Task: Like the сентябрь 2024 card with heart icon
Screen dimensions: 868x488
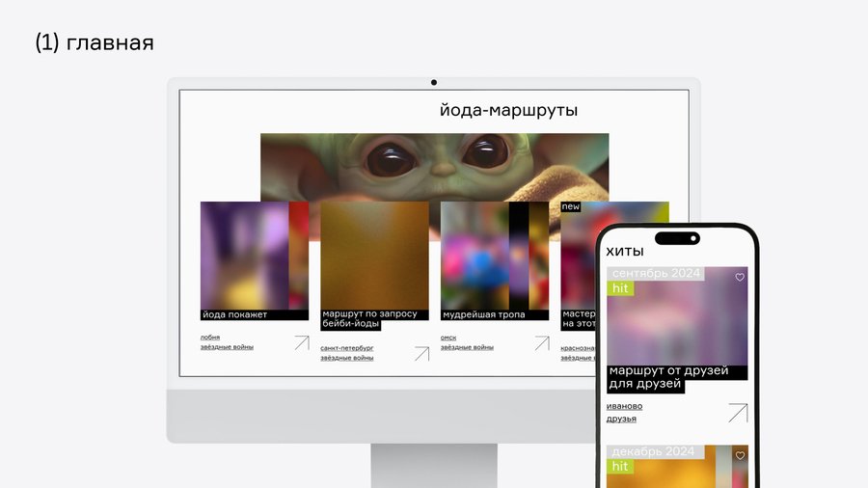Action: [740, 277]
